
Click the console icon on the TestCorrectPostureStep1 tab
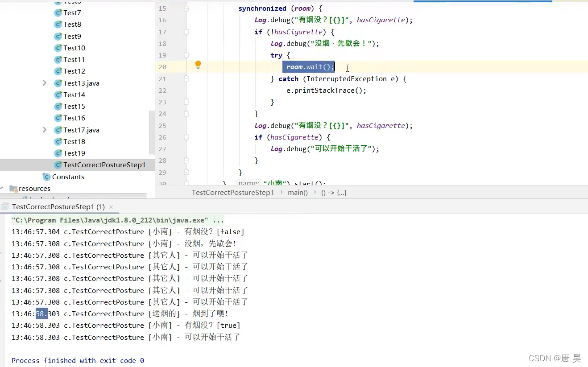[5, 206]
